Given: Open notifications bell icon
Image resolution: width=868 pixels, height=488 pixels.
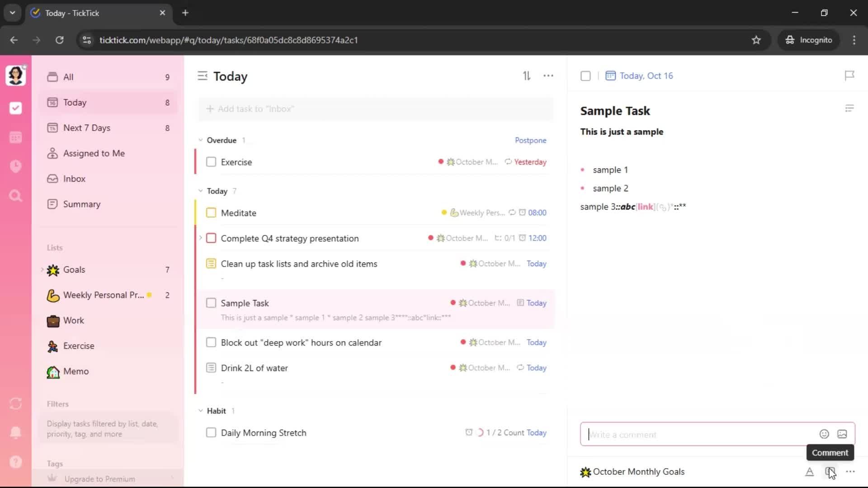Looking at the screenshot, I should 15,432.
